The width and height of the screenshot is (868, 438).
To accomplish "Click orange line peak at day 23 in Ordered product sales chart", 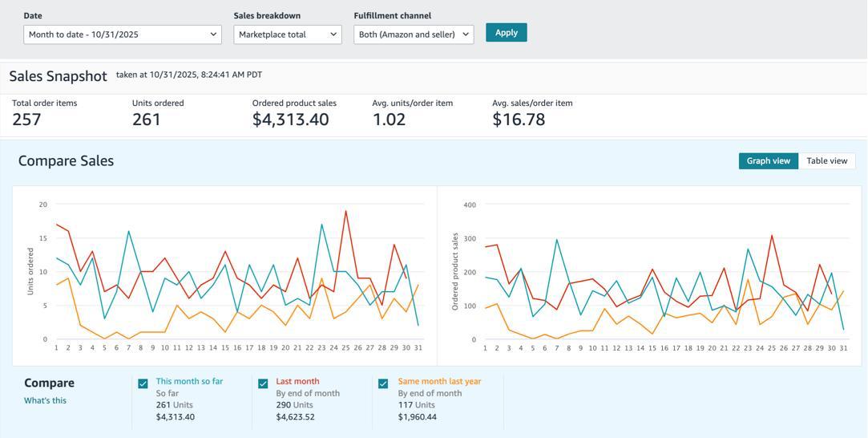I will (748, 279).
